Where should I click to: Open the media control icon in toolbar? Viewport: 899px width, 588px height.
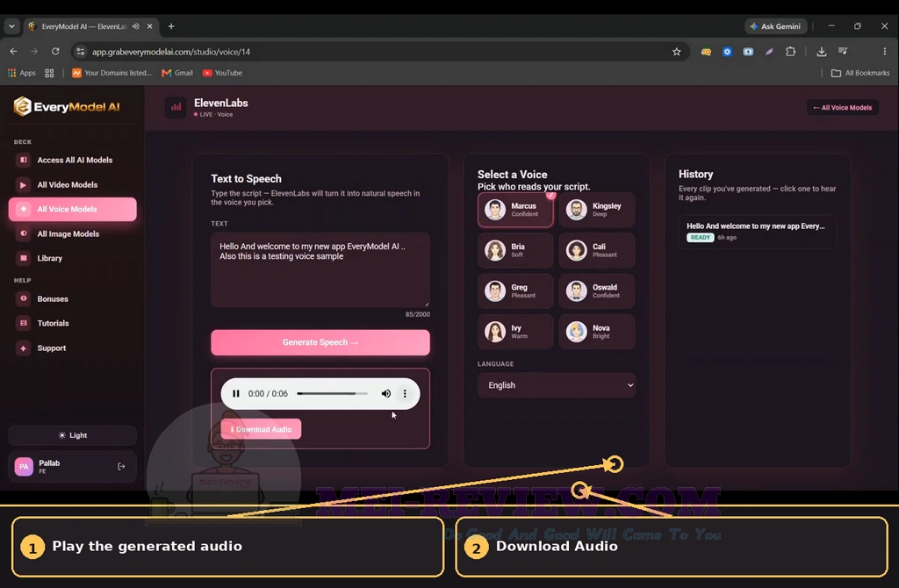tap(843, 52)
